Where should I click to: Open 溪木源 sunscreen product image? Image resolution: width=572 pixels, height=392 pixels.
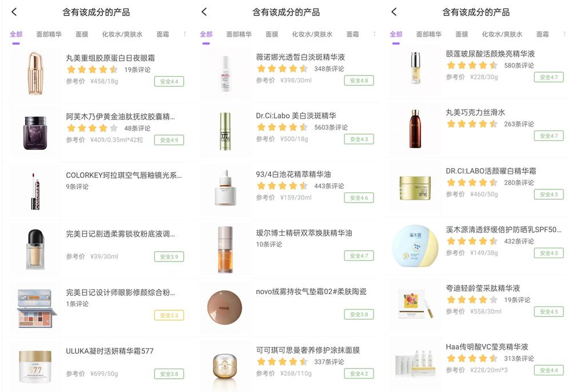click(415, 246)
